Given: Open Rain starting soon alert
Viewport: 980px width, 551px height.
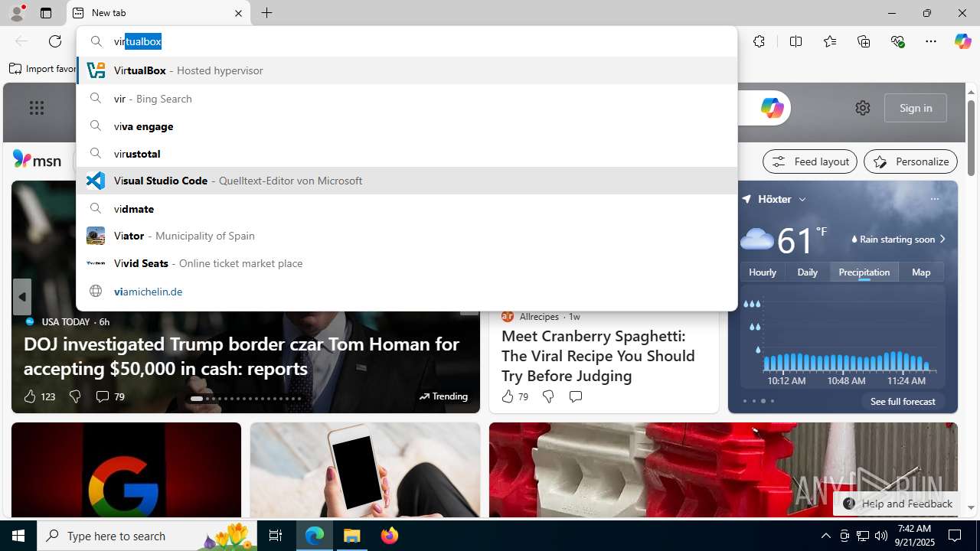Looking at the screenshot, I should [x=899, y=240].
